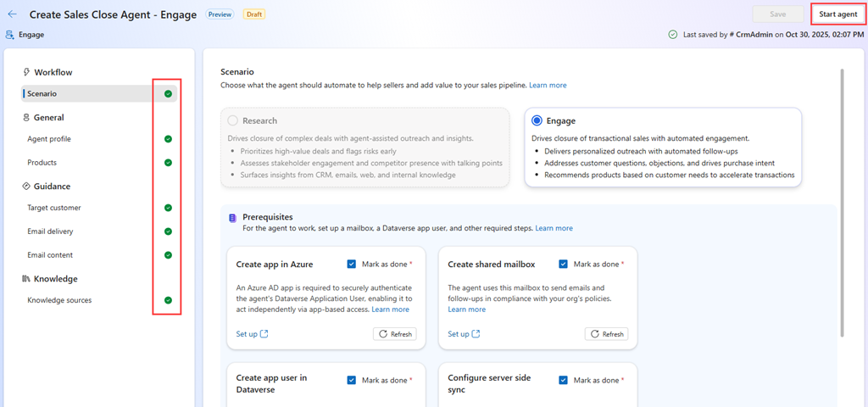The image size is (868, 407).
Task: Click the Preview badge next to the title
Action: 220,14
